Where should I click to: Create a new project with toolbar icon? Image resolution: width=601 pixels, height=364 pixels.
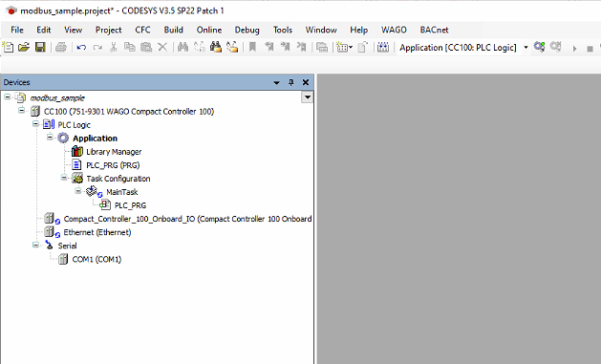8,47
